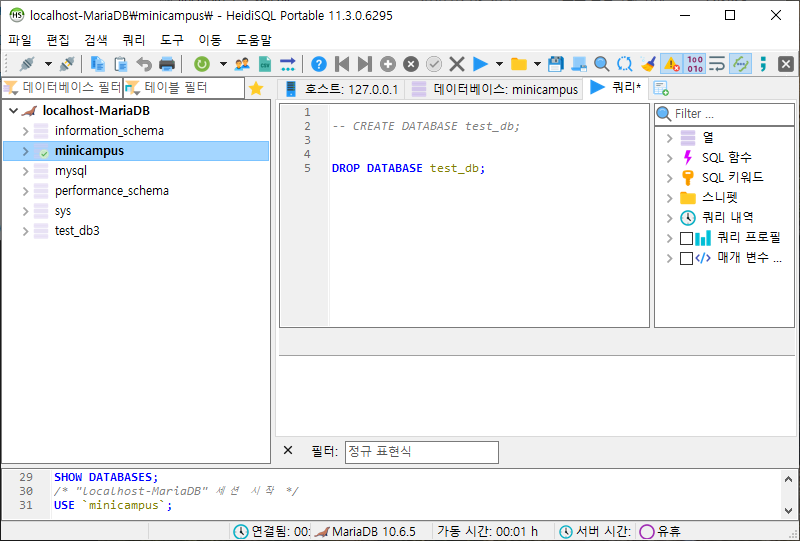This screenshot has height=541, width=800.
Task: Expand the SQL 함수 helper node
Action: pos(670,158)
